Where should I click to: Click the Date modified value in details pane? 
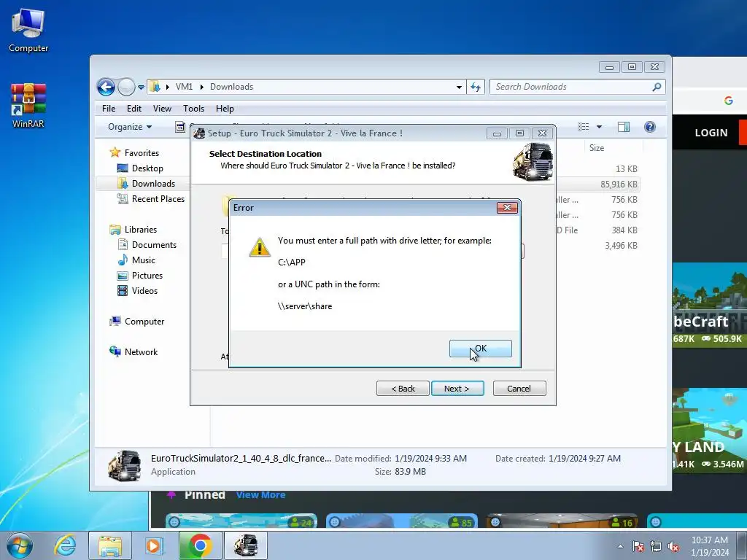[x=430, y=459]
